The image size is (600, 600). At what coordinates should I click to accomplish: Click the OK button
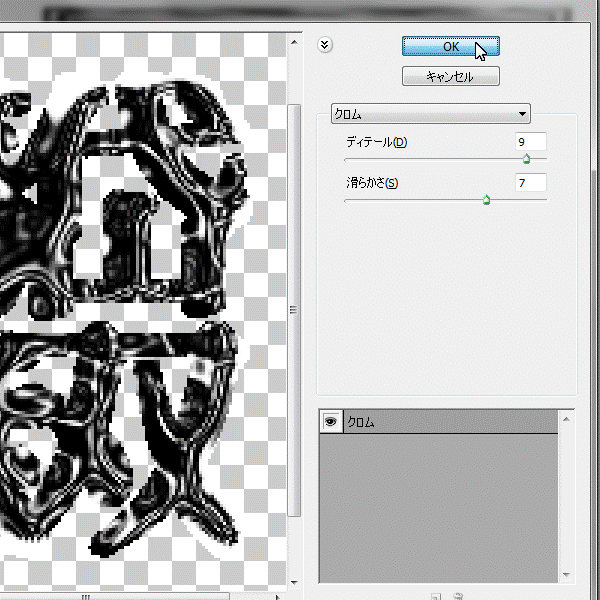(x=450, y=46)
